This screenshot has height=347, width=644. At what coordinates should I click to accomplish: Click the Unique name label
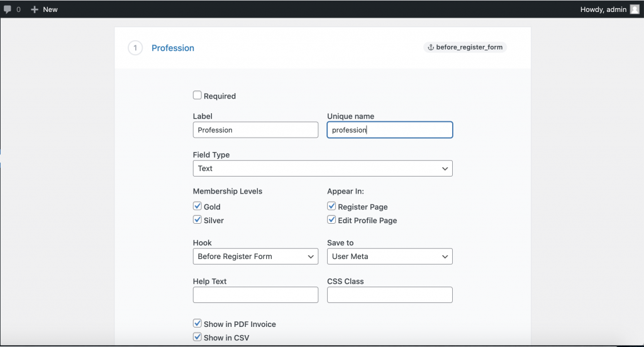pos(351,116)
